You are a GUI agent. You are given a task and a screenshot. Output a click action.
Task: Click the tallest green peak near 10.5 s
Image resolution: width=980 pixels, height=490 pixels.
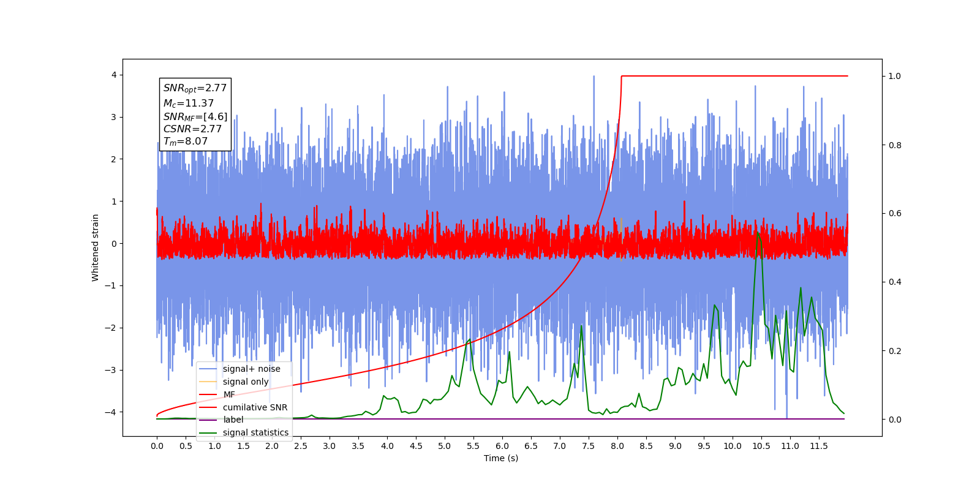(758, 232)
